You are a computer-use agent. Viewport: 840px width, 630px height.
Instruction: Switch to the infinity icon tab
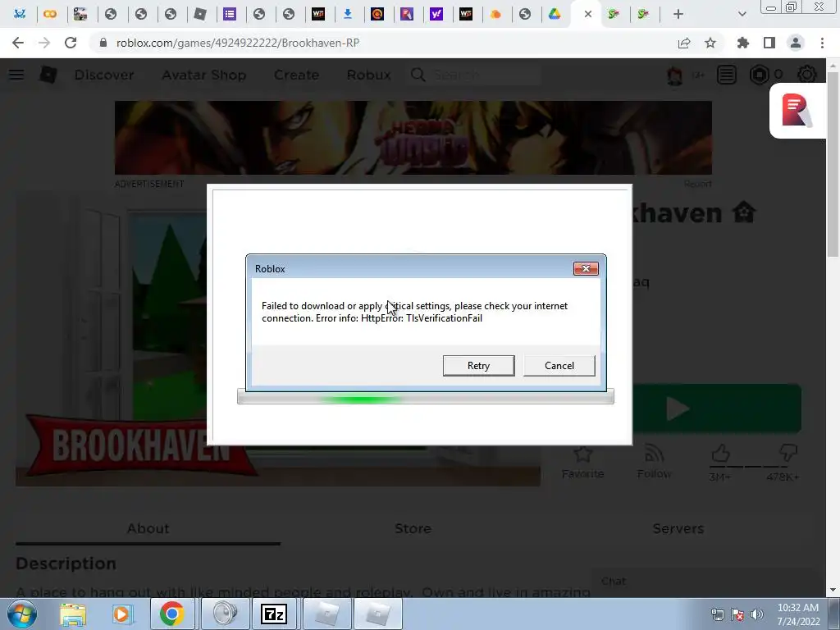pos(50,14)
